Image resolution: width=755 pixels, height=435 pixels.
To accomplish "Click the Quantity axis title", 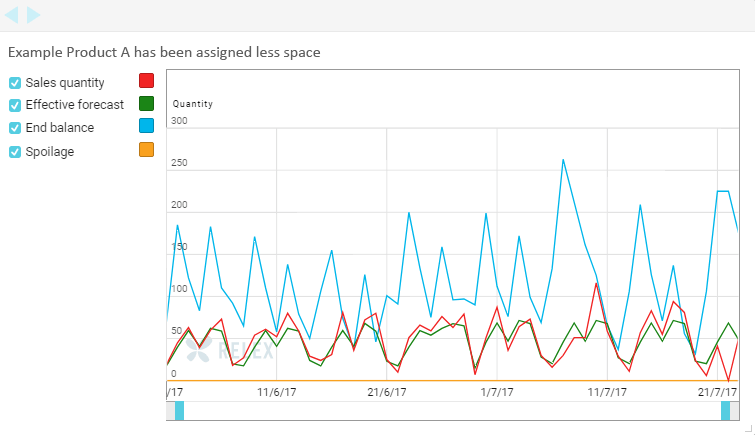I will click(x=193, y=104).
